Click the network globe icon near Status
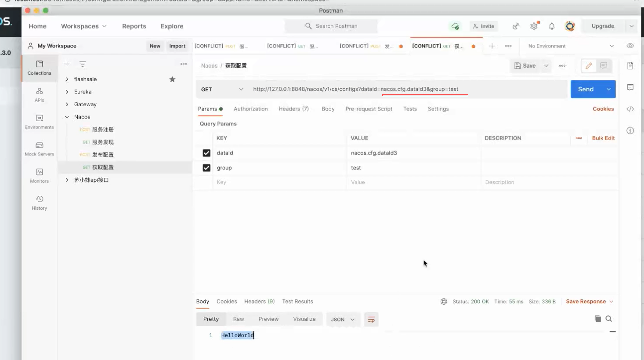Screen dimensions: 644x360 click(x=444, y=302)
